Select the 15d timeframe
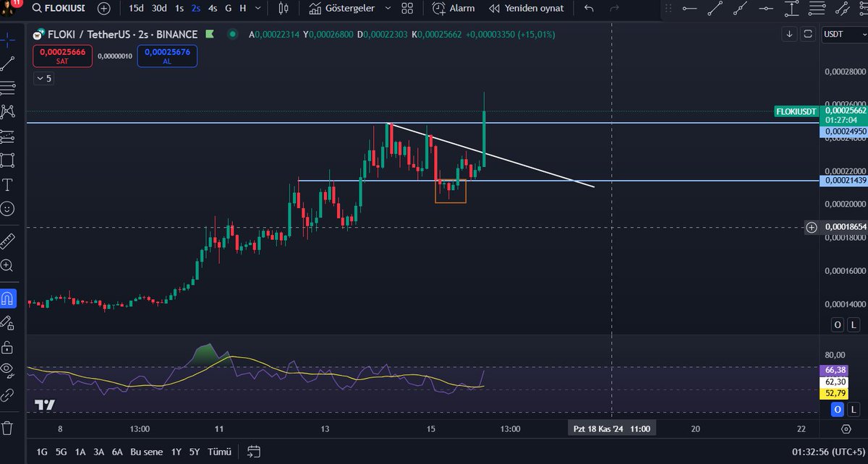The image size is (868, 464). [135, 9]
